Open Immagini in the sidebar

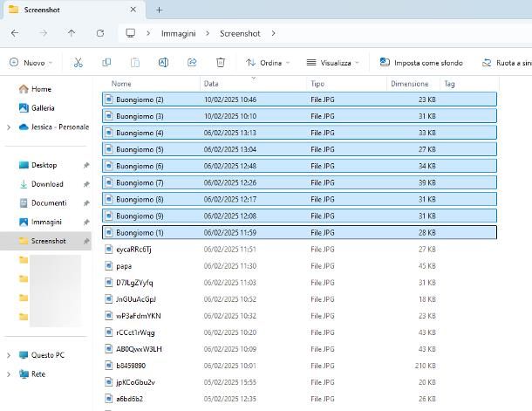(x=40, y=222)
